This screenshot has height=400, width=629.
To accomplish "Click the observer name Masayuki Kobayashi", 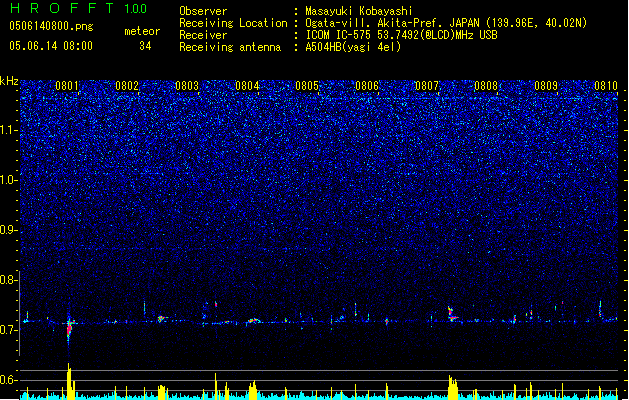I will coord(359,11).
